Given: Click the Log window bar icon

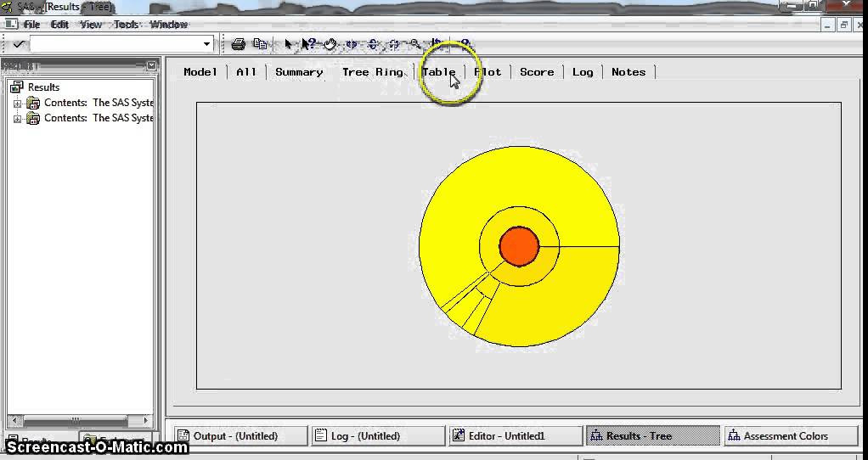Looking at the screenshot, I should tap(320, 435).
